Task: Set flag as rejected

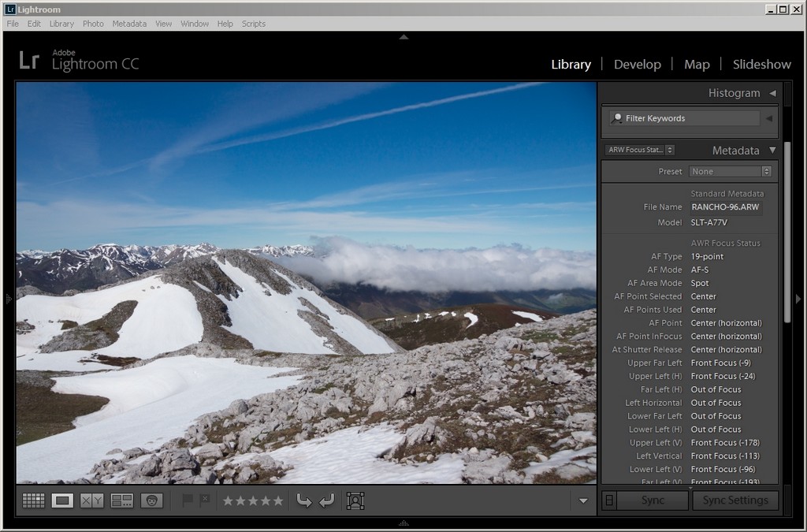Action: [x=205, y=500]
